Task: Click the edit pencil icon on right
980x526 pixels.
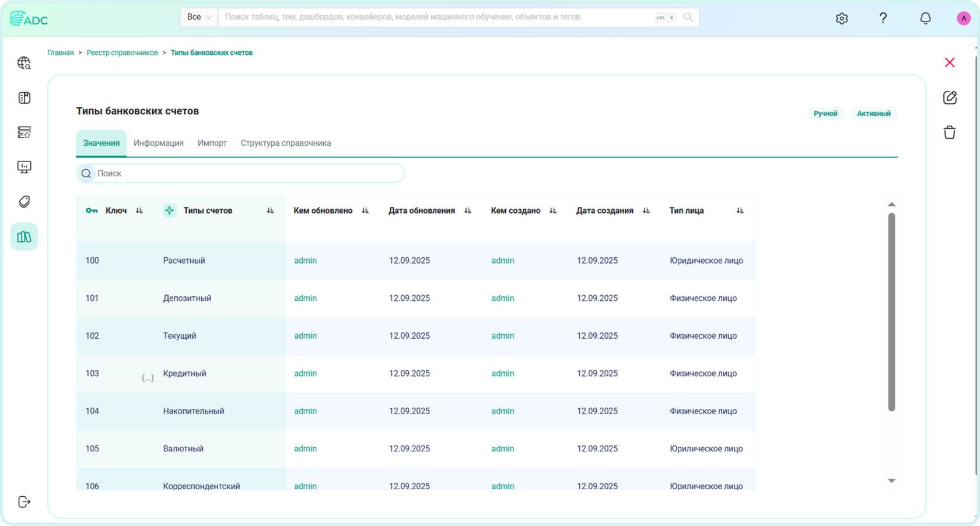Action: 950,97
